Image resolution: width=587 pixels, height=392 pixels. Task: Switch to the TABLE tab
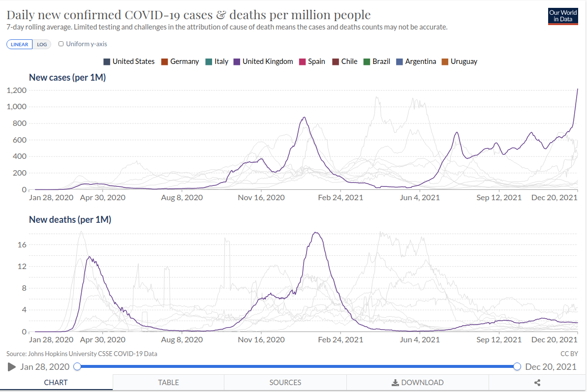[x=168, y=383]
